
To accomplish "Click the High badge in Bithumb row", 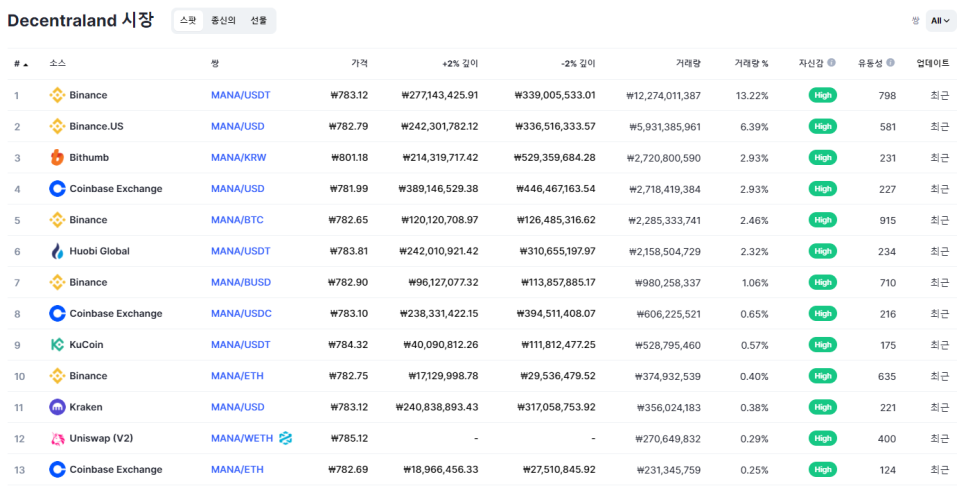I will tap(822, 158).
